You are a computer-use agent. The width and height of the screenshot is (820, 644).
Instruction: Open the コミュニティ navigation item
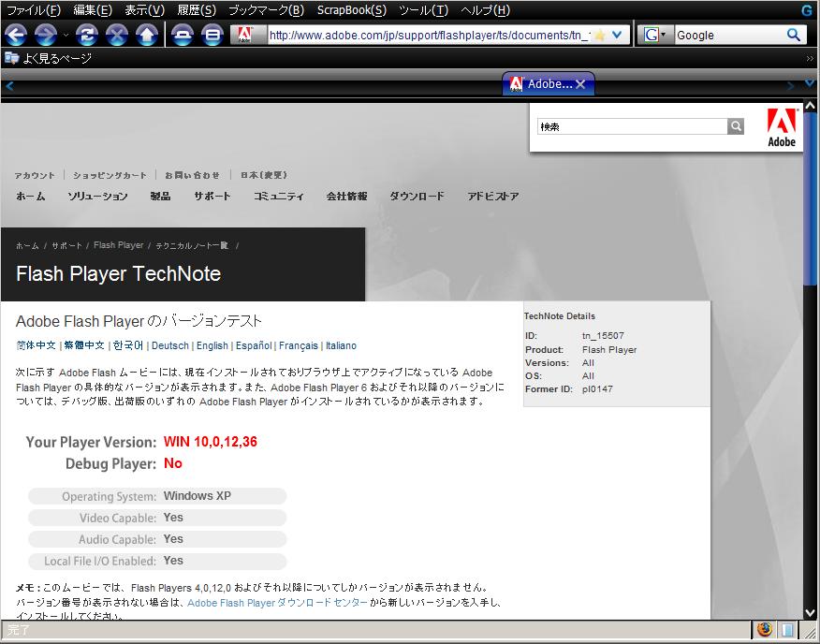click(x=279, y=197)
